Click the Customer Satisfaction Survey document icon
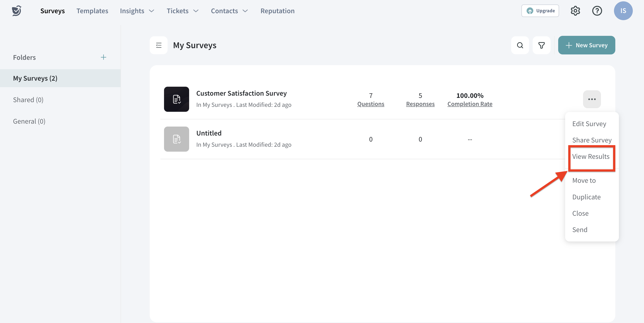Image resolution: width=644 pixels, height=323 pixels. pyautogui.click(x=177, y=99)
